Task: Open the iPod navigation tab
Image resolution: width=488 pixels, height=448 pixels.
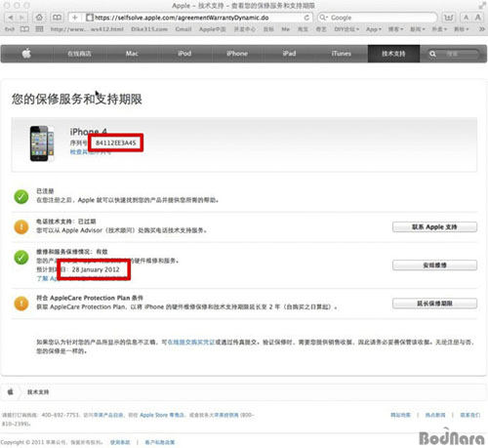Action: tap(184, 54)
